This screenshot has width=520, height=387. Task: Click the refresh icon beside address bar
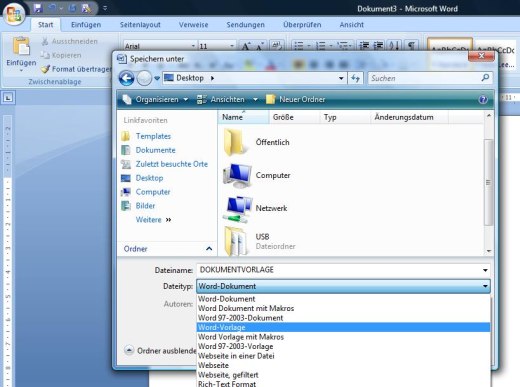tap(355, 78)
